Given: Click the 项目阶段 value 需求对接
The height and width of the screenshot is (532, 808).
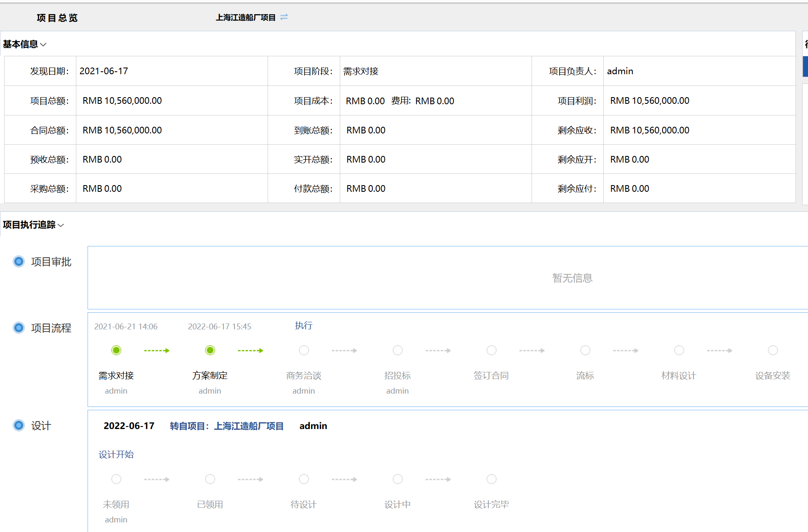Looking at the screenshot, I should click(x=361, y=71).
